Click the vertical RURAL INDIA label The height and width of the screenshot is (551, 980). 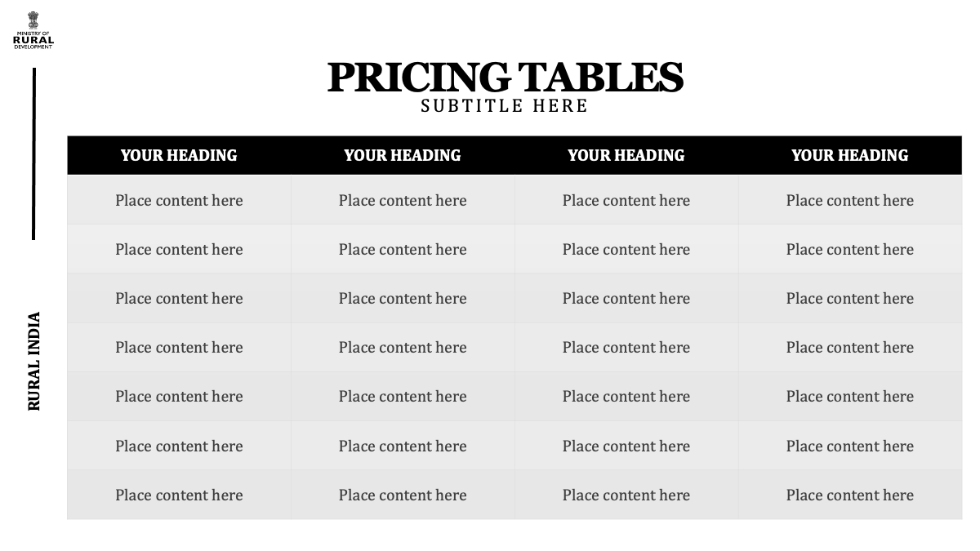tap(34, 361)
